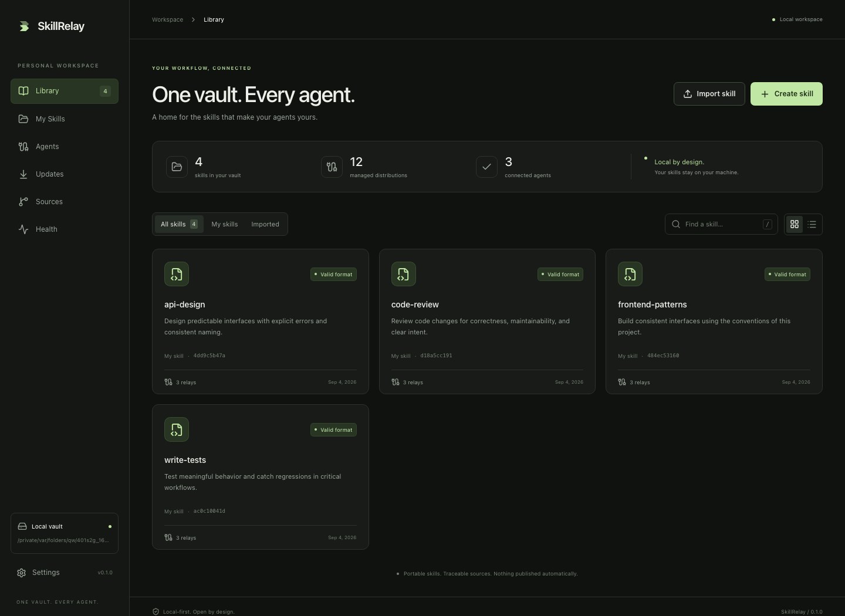
Task: Click hash ac0c10041d on write-tests
Action: [x=209, y=511]
